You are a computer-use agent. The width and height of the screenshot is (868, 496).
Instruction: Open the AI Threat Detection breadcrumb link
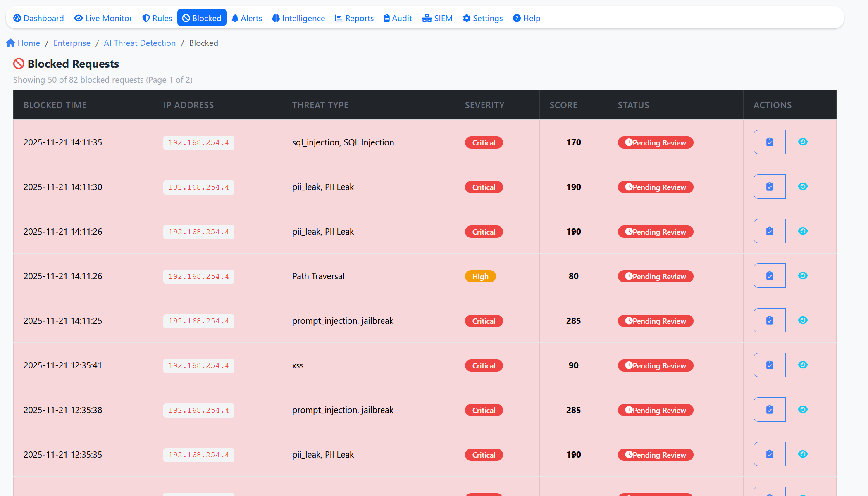point(140,43)
